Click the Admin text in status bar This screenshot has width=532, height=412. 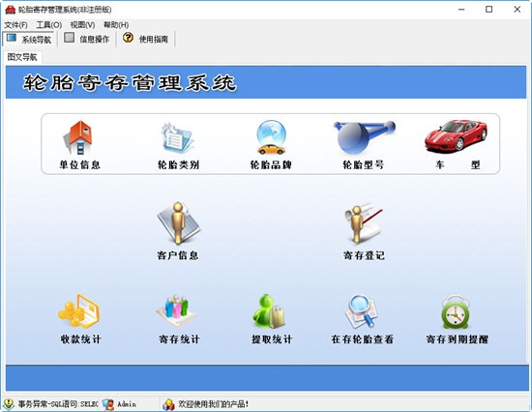pyautogui.click(x=127, y=404)
